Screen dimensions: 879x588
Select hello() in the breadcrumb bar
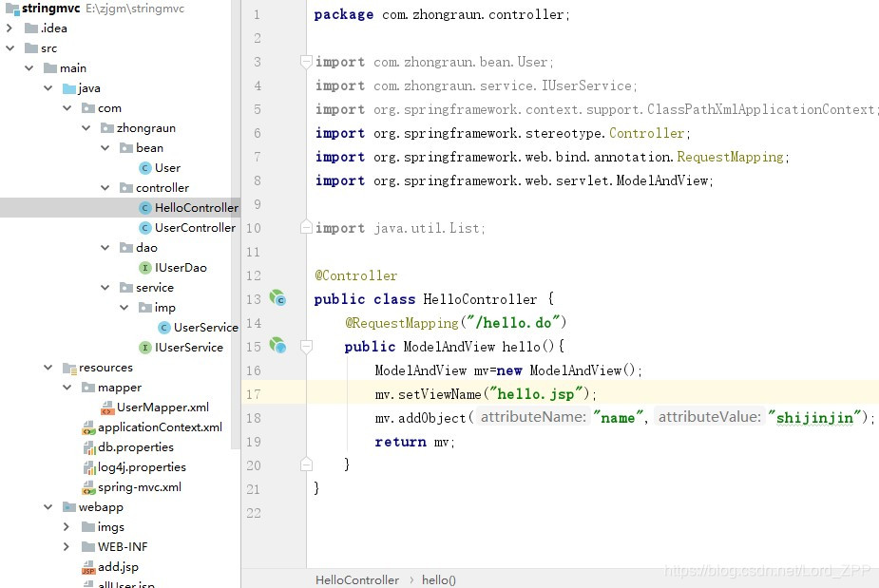point(439,580)
